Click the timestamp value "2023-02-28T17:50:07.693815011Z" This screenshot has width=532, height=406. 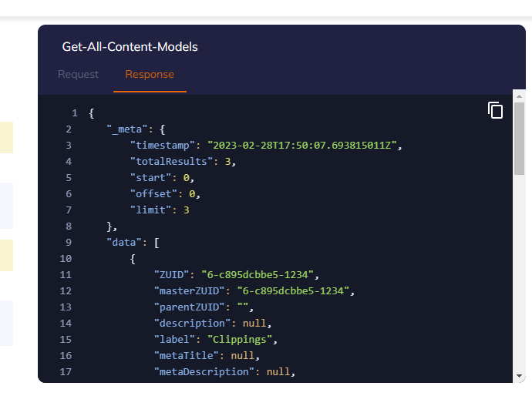pos(302,146)
